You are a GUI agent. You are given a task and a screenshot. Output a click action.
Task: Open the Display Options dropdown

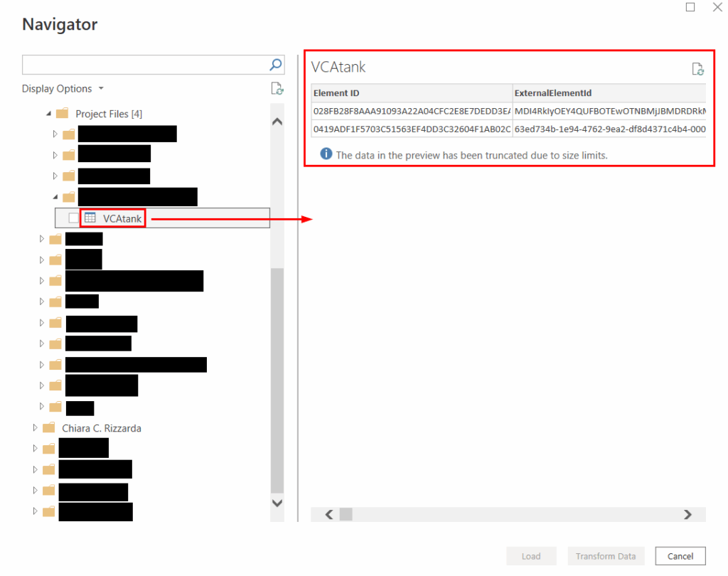[x=63, y=89]
